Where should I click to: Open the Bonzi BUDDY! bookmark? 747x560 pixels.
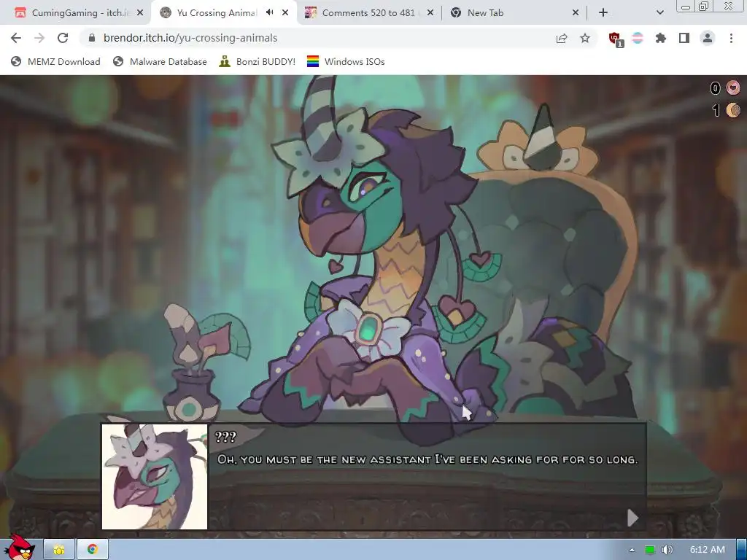pos(258,61)
